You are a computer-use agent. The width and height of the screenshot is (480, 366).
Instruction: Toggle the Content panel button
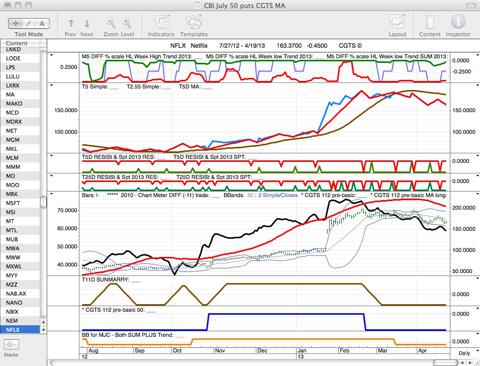pos(430,22)
